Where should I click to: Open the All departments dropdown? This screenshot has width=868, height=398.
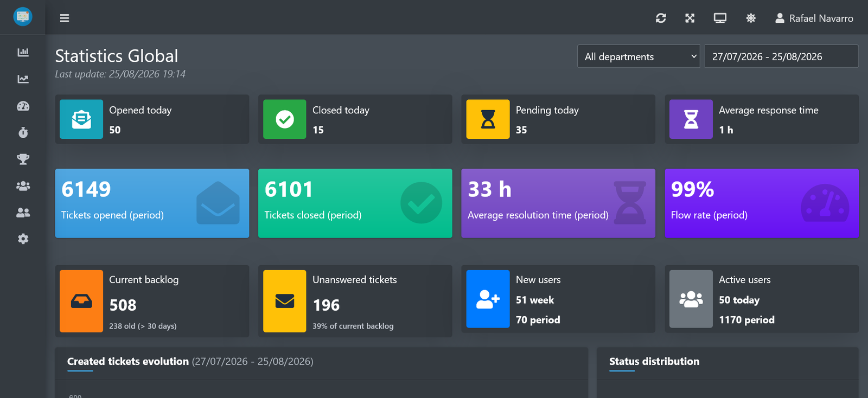click(639, 56)
